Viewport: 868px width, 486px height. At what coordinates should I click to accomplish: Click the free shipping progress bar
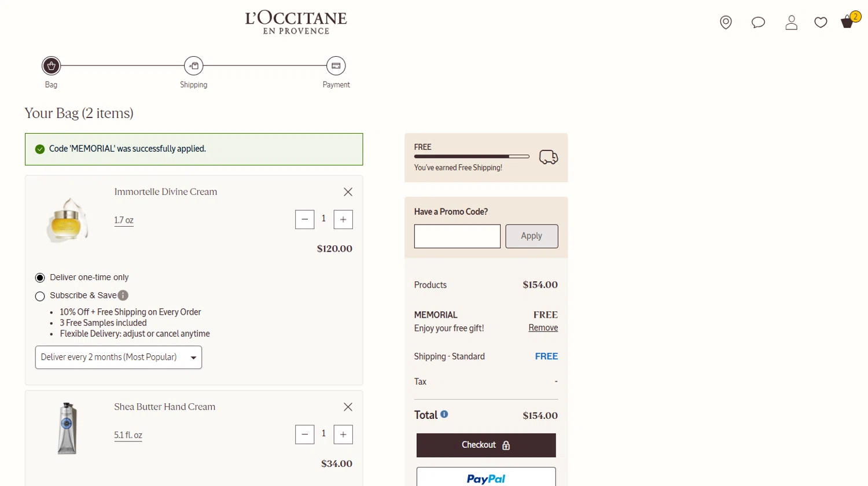(472, 156)
